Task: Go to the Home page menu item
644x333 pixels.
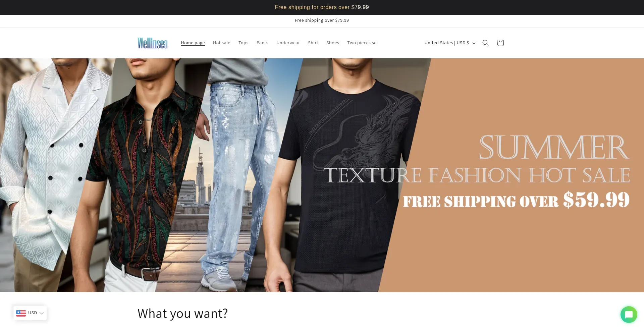Action: pos(193,43)
